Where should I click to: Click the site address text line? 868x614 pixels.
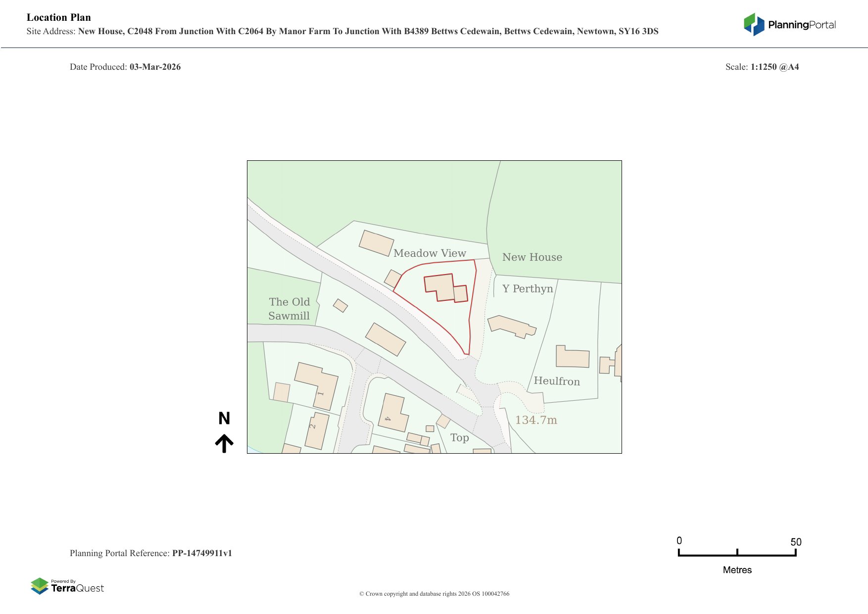tap(342, 31)
